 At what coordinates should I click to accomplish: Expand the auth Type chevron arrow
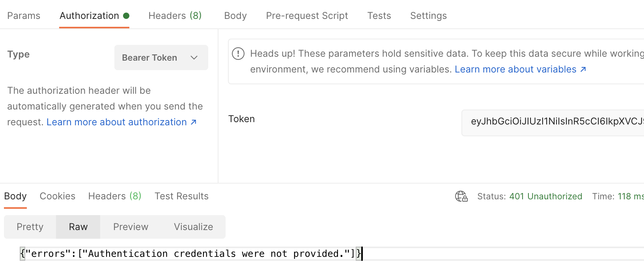(194, 58)
